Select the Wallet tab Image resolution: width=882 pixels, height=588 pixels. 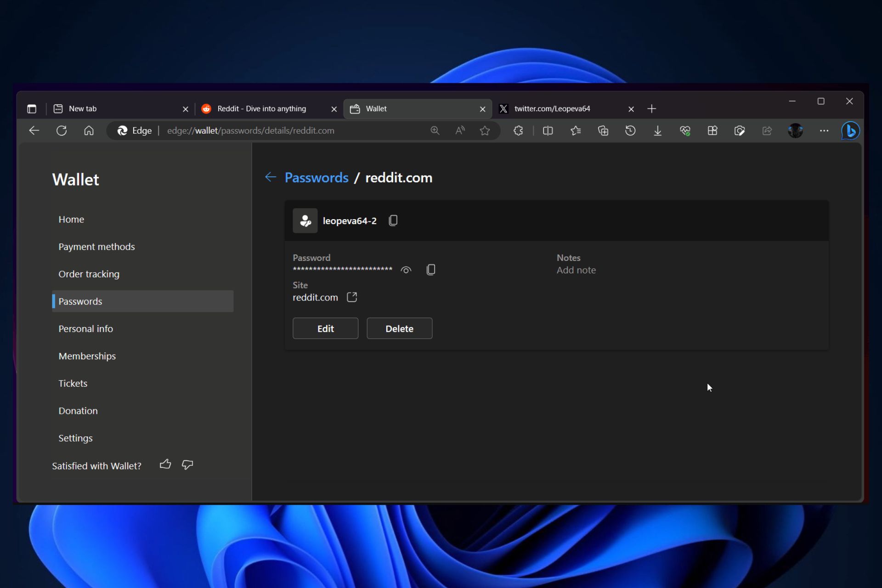417,109
